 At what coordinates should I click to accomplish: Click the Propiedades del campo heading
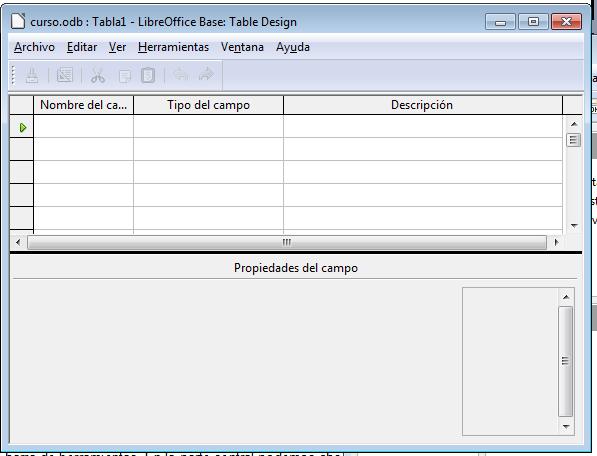tap(296, 268)
